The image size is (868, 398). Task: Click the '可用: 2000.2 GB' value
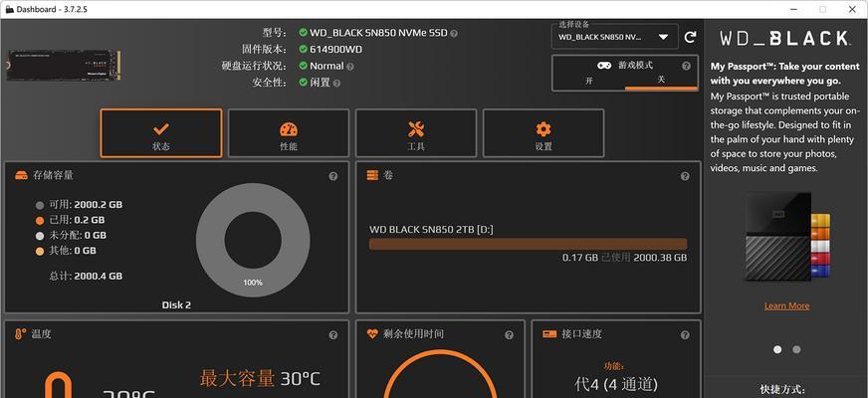coord(86,205)
